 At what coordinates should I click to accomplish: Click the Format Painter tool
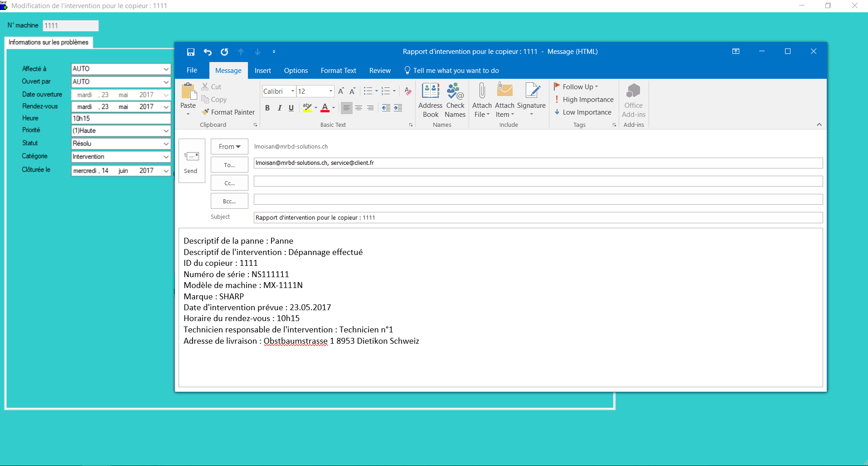click(228, 112)
